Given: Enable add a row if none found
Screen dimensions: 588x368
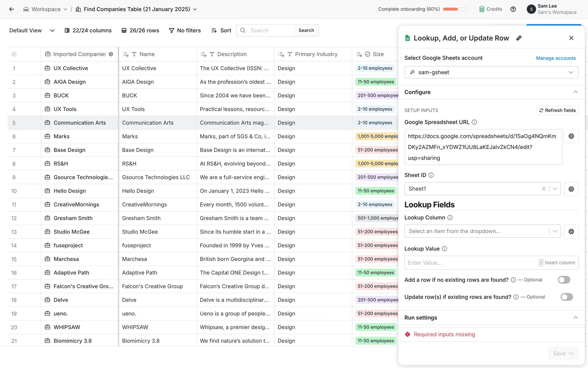Looking at the screenshot, I should (564, 280).
